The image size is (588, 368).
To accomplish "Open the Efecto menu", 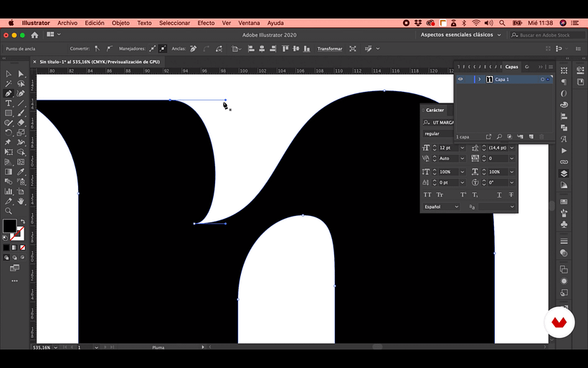I will [206, 23].
